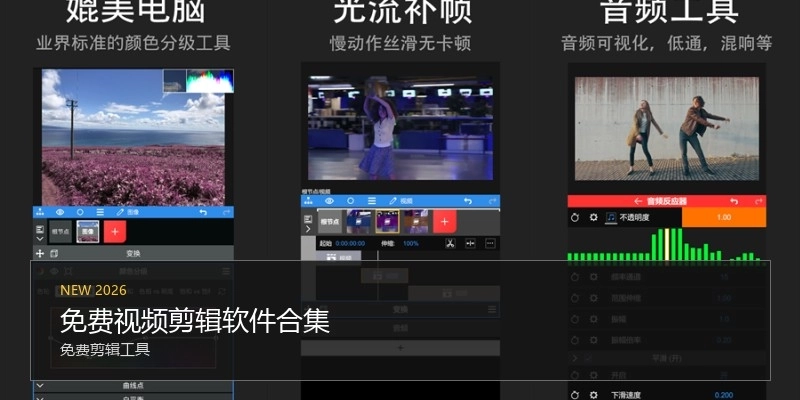
Task: Expand the 曲线点 section chevron
Action: [x=40, y=386]
